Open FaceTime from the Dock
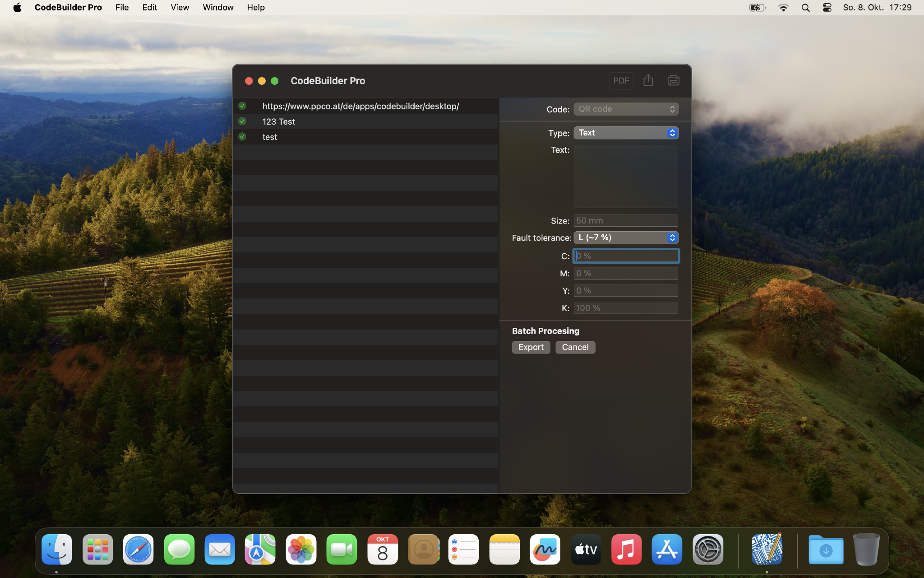Image resolution: width=924 pixels, height=578 pixels. (342, 550)
